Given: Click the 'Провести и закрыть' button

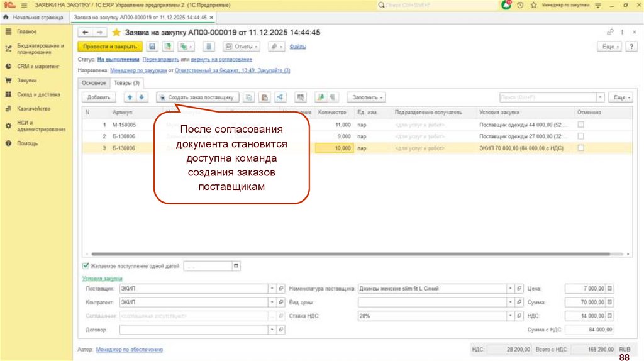Looking at the screenshot, I should point(109,47).
